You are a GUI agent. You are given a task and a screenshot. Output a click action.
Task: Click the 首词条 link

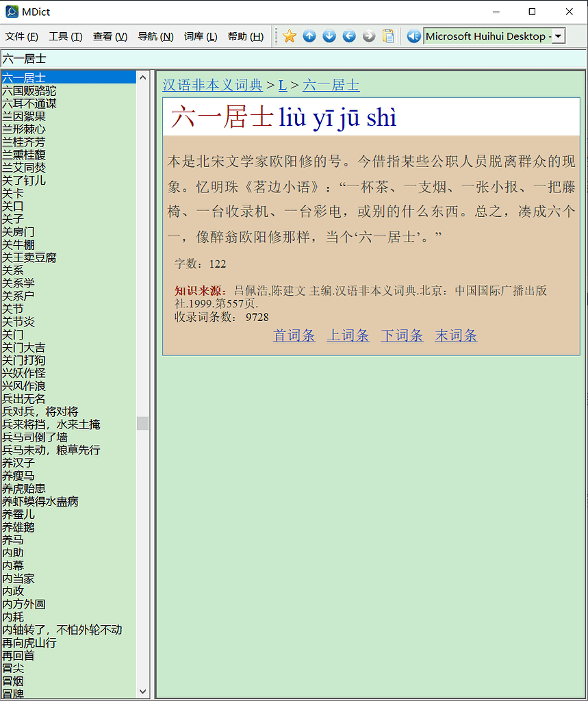294,335
